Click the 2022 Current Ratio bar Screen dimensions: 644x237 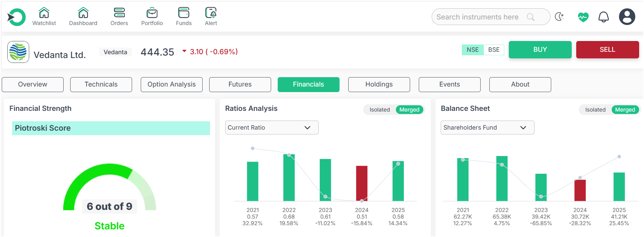click(289, 178)
